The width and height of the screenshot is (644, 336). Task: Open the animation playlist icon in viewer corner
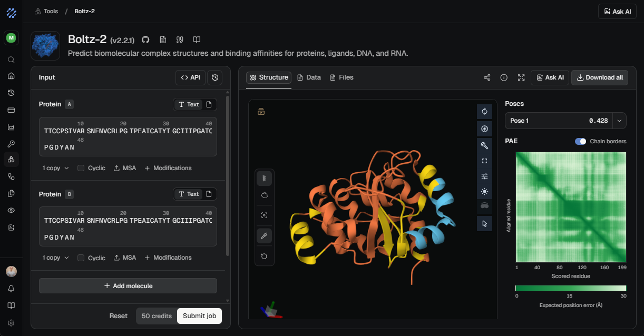(261, 111)
